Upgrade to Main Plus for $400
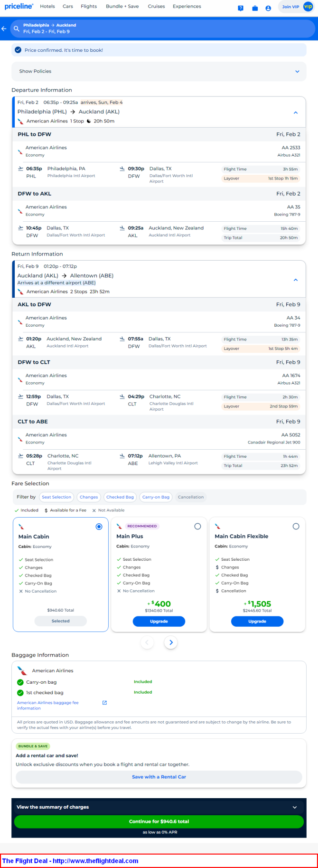This screenshot has width=318, height=868. tap(159, 621)
